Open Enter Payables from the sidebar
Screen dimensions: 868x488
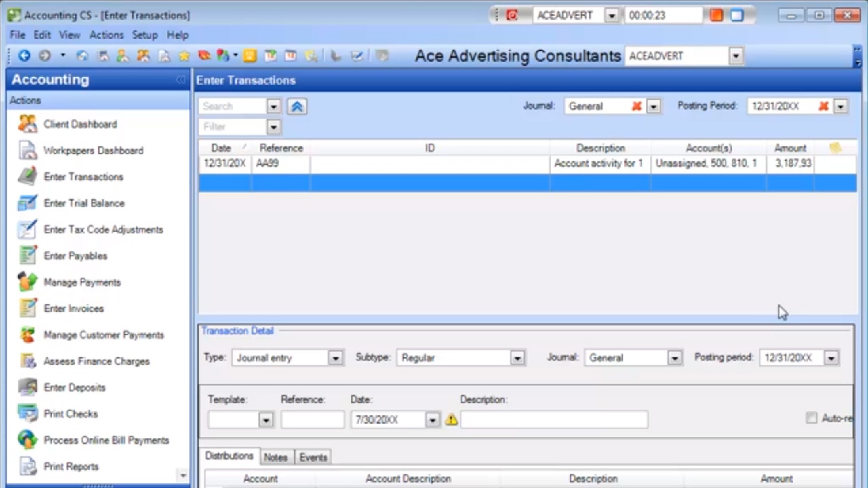75,256
